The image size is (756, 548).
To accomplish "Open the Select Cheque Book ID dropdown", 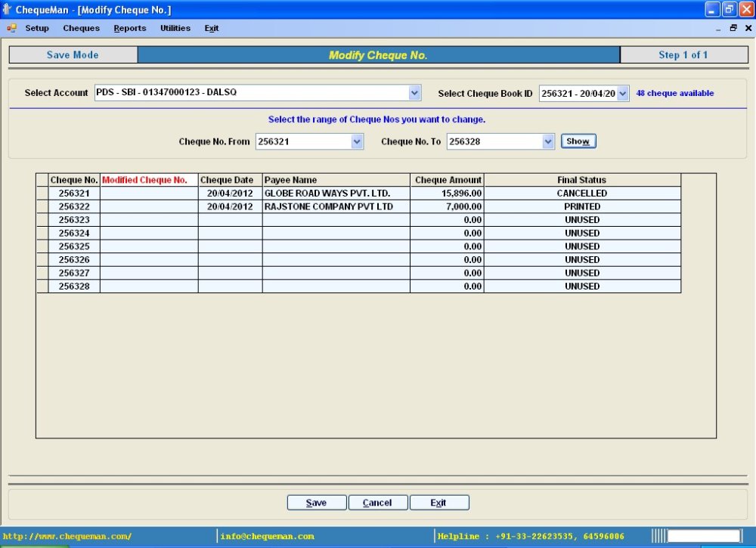I will (x=623, y=92).
